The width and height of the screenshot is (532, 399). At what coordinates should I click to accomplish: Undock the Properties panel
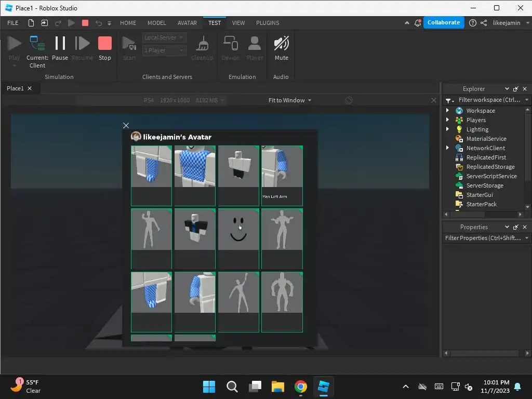(x=516, y=227)
